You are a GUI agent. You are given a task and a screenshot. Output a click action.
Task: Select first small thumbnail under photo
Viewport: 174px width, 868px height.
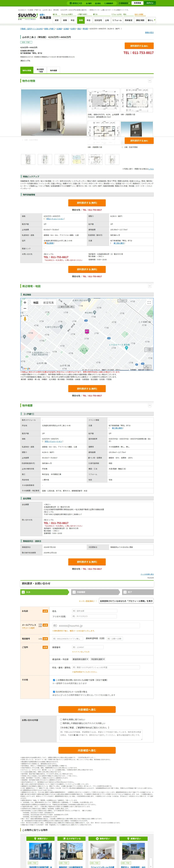[28, 159]
